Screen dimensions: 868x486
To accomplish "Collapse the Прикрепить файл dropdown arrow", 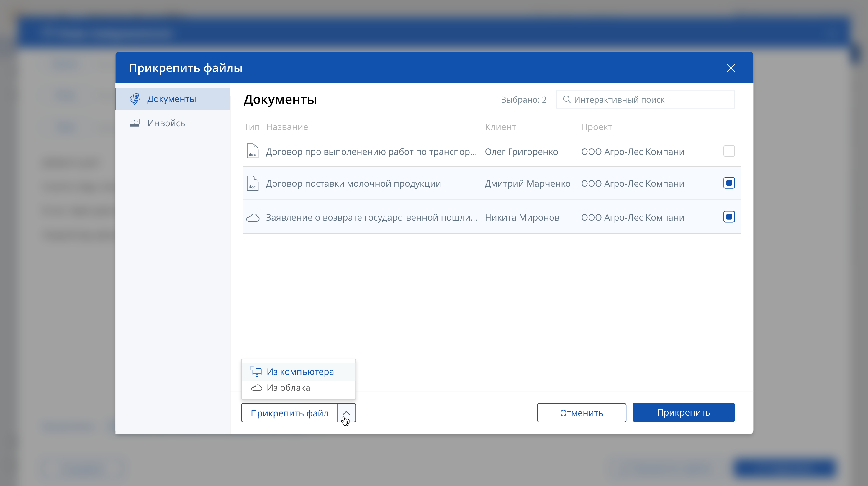I will pyautogui.click(x=346, y=413).
